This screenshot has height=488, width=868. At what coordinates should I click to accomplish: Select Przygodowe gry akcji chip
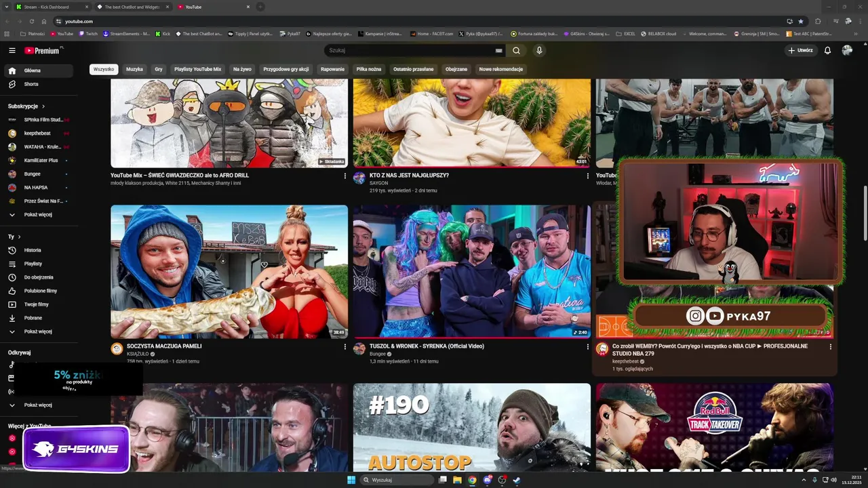286,69
